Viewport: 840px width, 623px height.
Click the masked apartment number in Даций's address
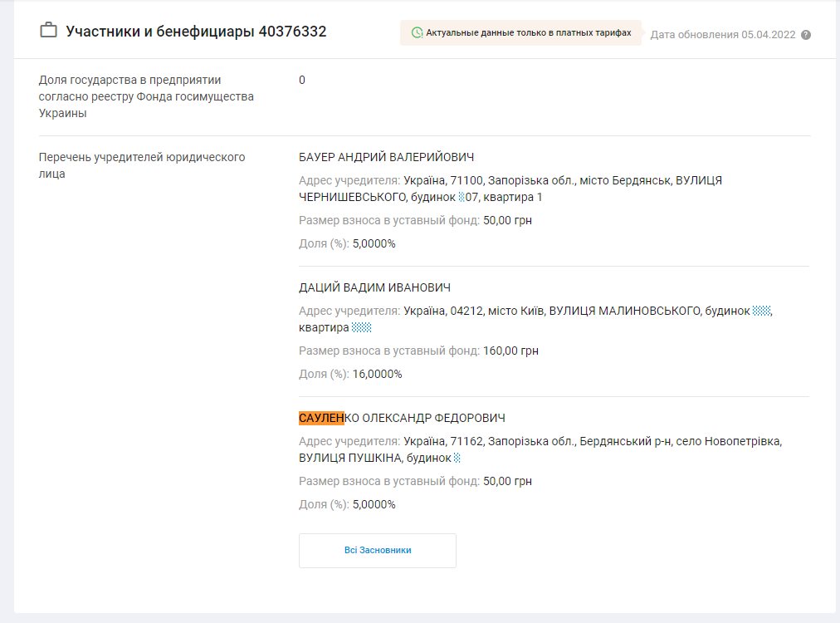[361, 327]
